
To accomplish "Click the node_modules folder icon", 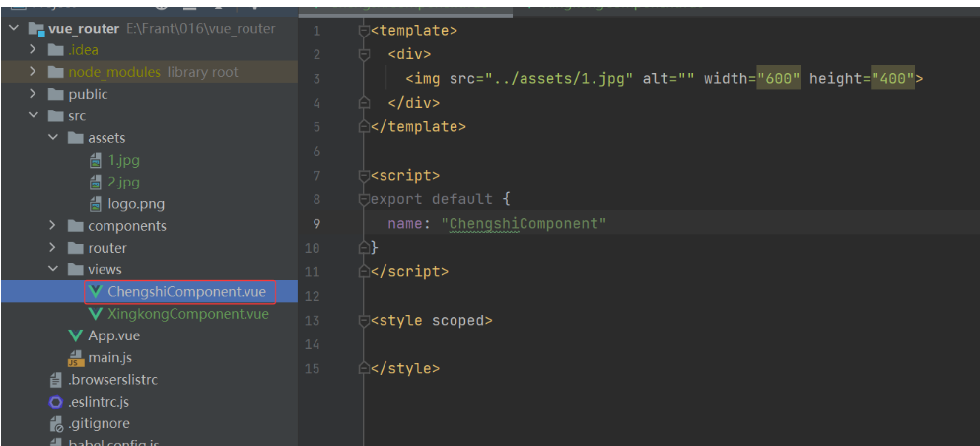I will coord(56,72).
